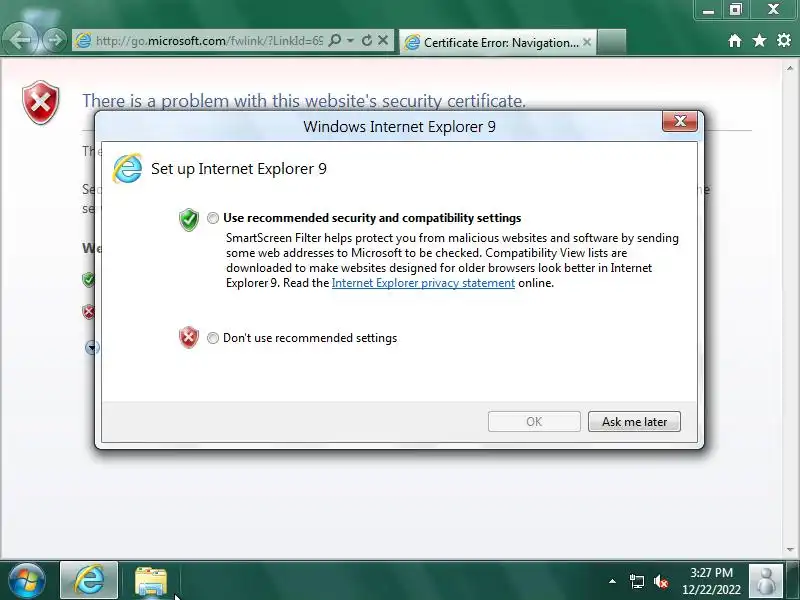Close the Certificate Error tab
The width and height of the screenshot is (800, 600).
pyautogui.click(x=587, y=42)
